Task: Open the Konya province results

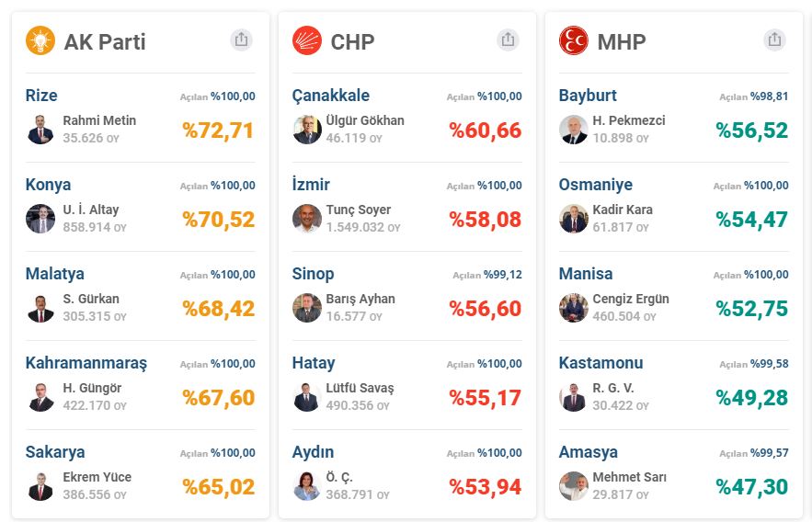Action: (48, 185)
